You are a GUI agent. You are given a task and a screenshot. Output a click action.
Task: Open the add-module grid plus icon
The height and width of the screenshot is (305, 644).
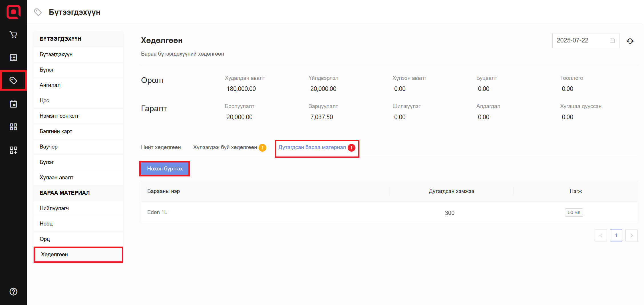tap(13, 150)
